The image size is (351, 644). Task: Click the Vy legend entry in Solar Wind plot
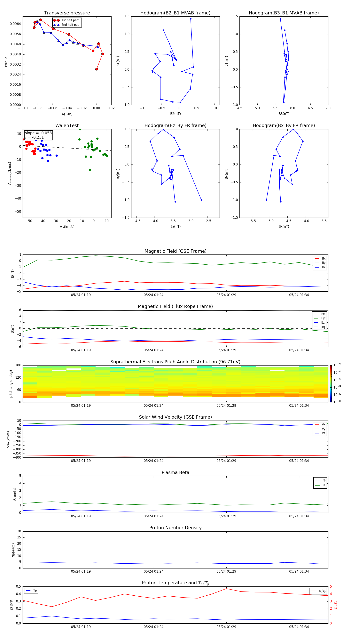tap(320, 429)
